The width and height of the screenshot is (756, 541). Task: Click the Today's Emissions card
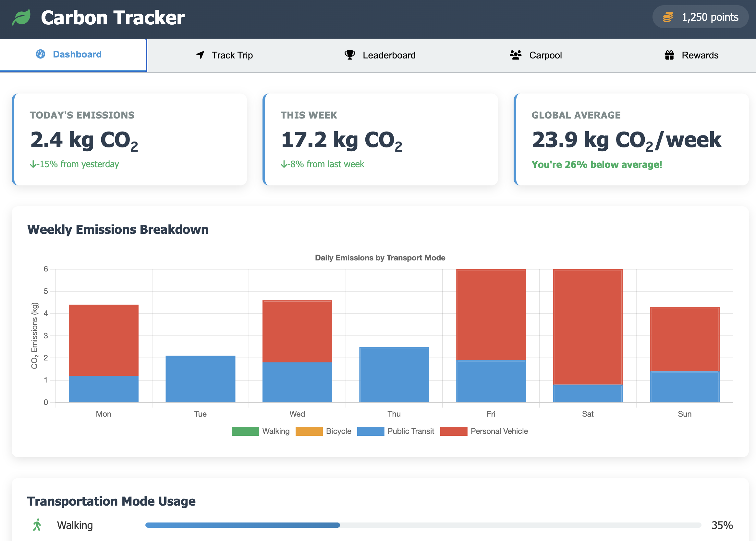[x=129, y=139]
